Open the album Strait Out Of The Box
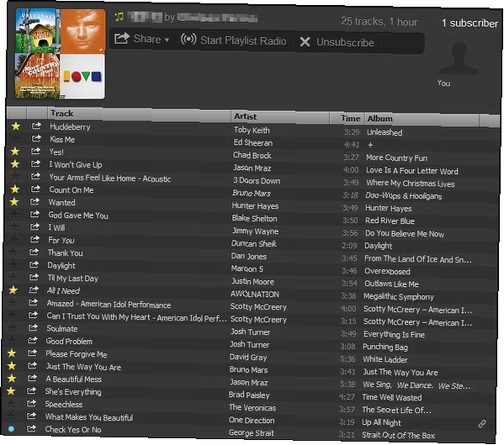Screen dimensions: 504x445 click(398, 435)
